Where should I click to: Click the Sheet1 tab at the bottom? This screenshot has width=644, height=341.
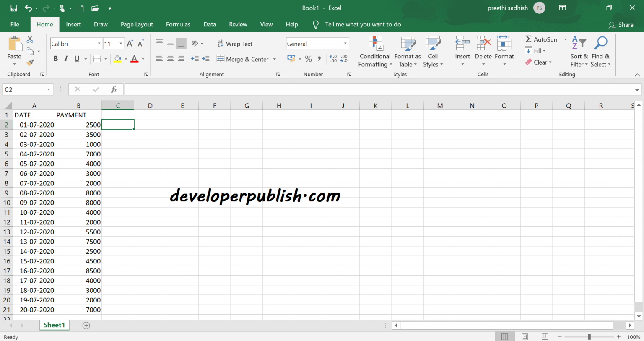point(54,325)
